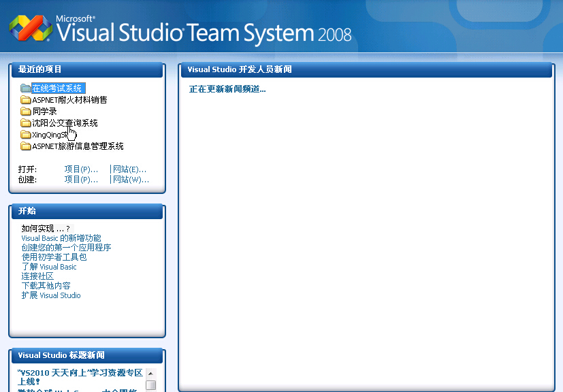Click the 开始 panel header

click(87, 211)
